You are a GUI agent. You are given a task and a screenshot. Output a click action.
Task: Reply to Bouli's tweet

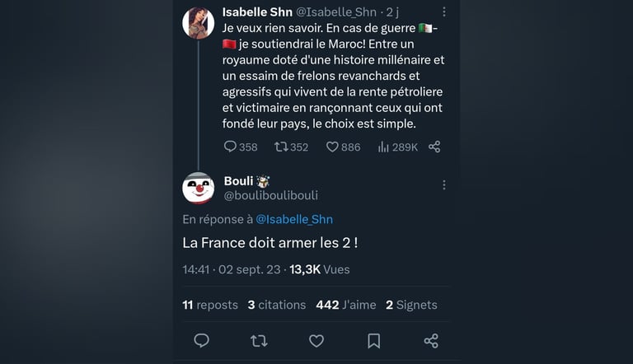[x=201, y=340]
